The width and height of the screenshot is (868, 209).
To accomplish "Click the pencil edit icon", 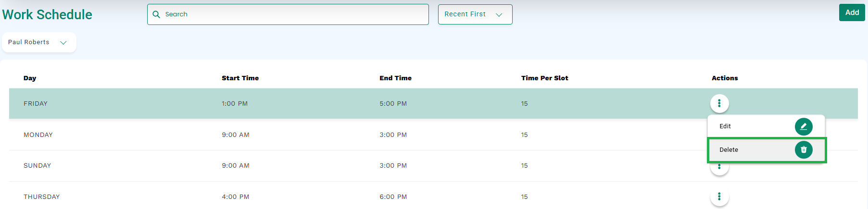I will pos(804,126).
